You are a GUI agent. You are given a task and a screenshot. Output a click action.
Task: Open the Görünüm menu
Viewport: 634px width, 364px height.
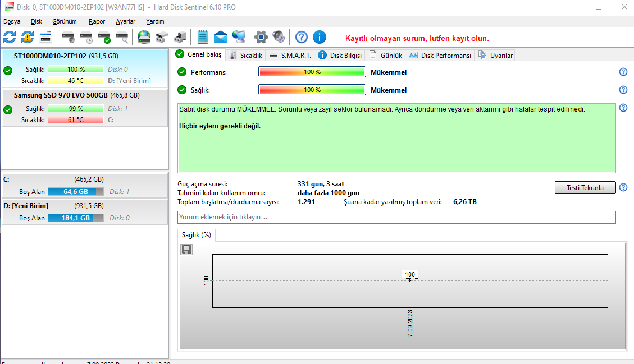(64, 21)
